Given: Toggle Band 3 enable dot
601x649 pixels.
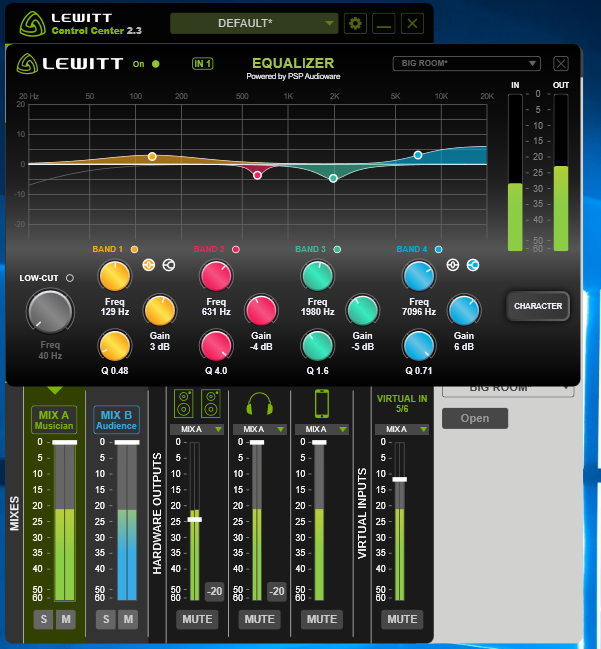Looking at the screenshot, I should pyautogui.click(x=337, y=249).
